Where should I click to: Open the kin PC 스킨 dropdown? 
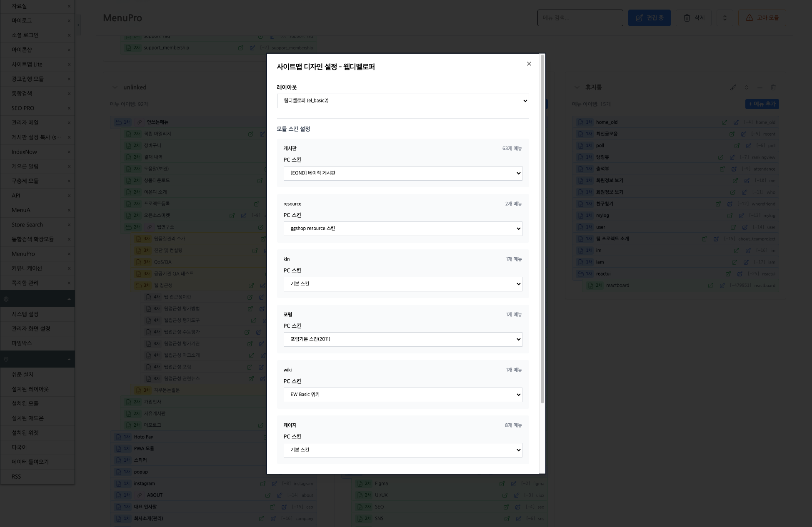403,284
